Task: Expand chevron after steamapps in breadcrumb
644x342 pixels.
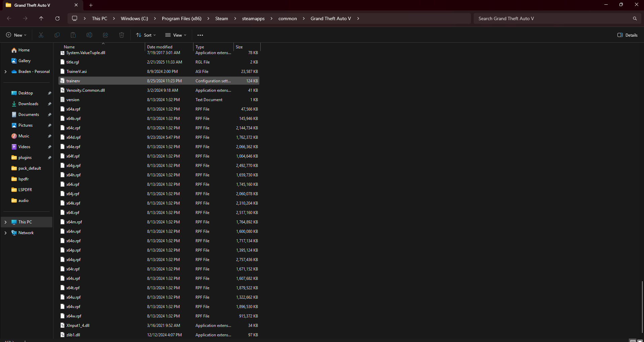Action: pos(271,18)
